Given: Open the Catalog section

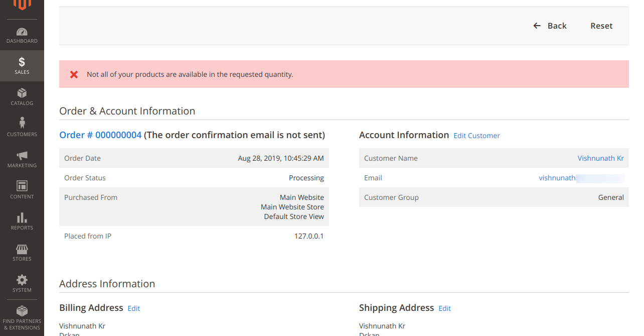Looking at the screenshot, I should (x=22, y=97).
